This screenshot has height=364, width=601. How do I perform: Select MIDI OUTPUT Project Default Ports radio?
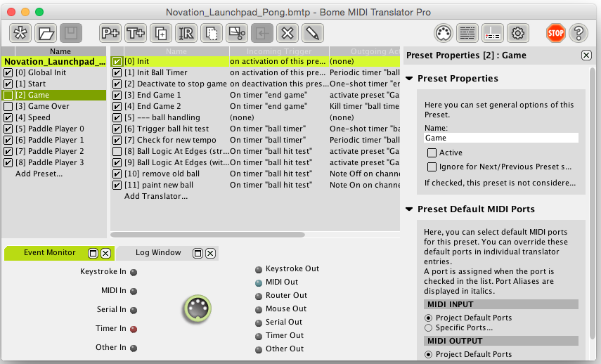[429, 354]
